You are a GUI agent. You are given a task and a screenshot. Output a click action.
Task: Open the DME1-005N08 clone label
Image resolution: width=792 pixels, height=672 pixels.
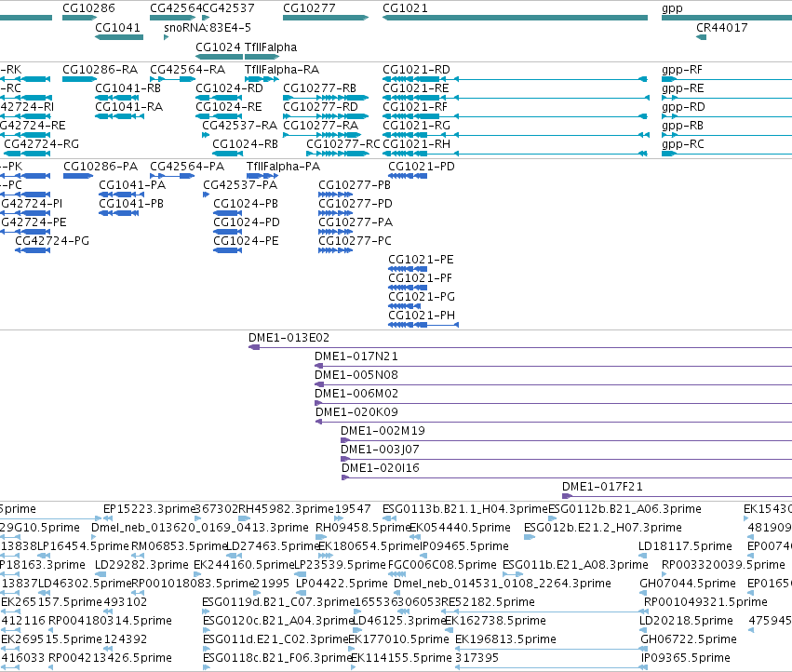[x=356, y=375]
